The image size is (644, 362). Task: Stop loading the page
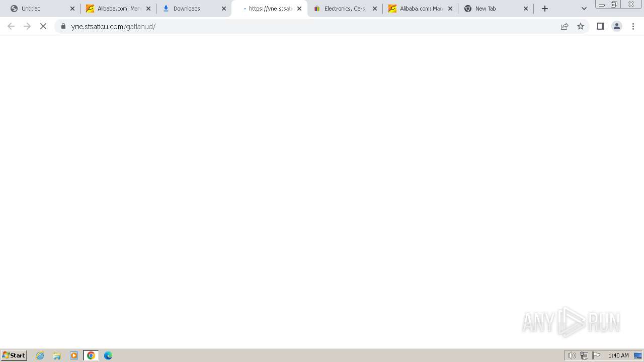[43, 26]
